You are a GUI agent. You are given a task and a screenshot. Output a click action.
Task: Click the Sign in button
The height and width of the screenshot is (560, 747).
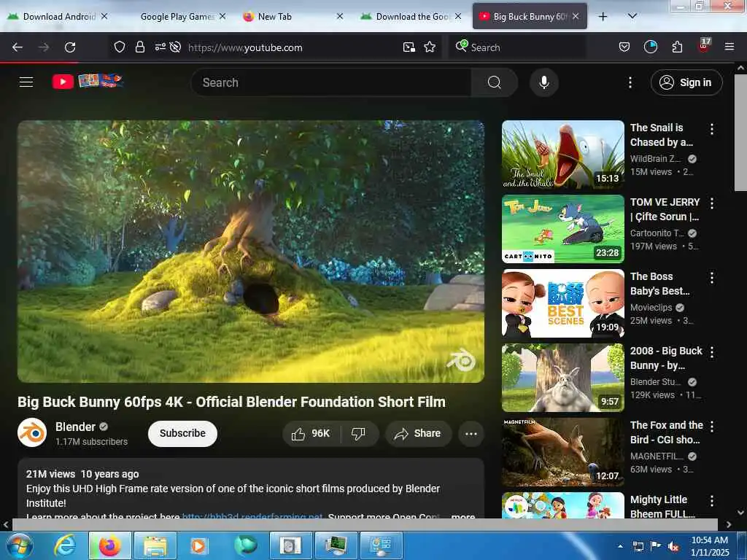click(x=686, y=82)
